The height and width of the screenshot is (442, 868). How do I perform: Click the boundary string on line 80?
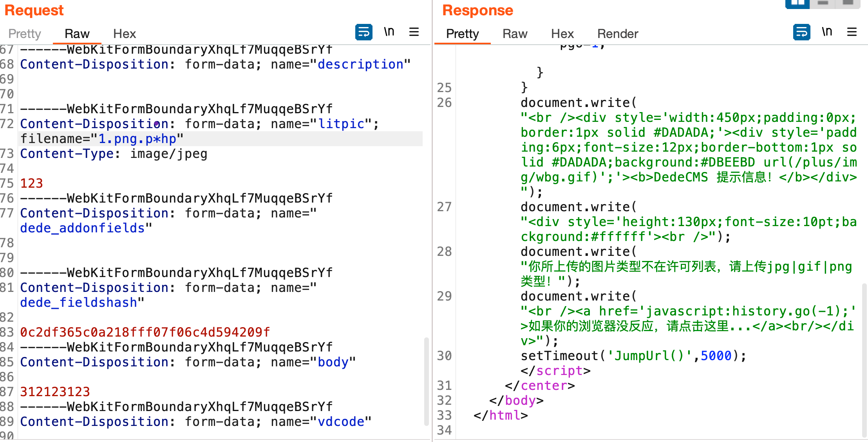176,273
